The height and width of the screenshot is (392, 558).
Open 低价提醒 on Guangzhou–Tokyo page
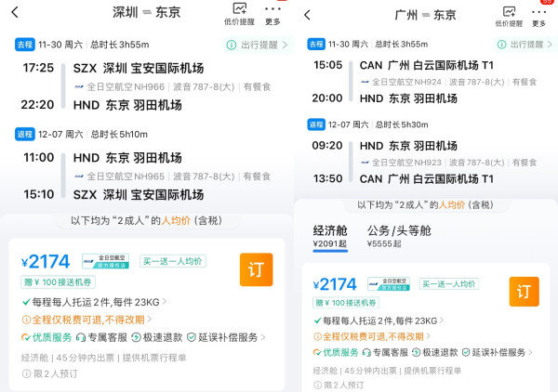pyautogui.click(x=509, y=17)
